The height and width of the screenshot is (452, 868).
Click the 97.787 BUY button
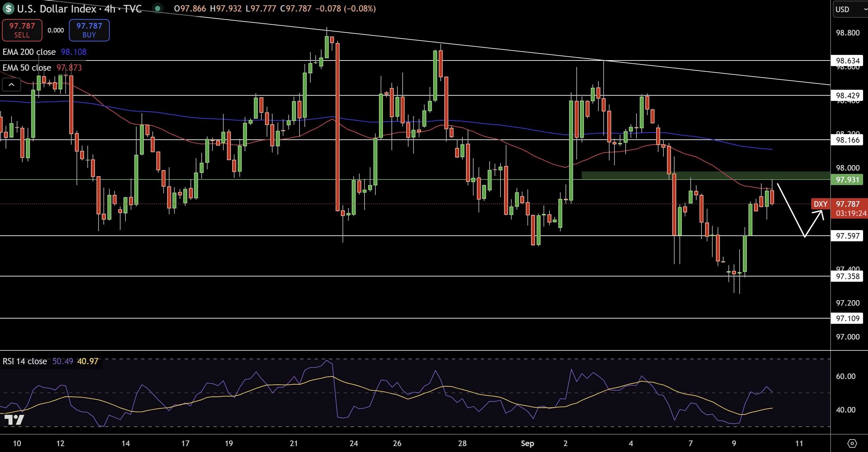point(89,30)
